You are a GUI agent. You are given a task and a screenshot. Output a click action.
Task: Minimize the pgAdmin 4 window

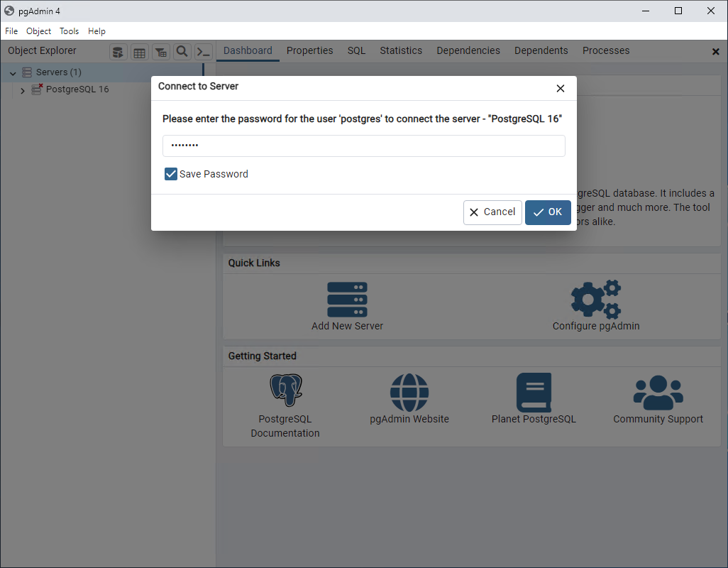click(x=646, y=11)
